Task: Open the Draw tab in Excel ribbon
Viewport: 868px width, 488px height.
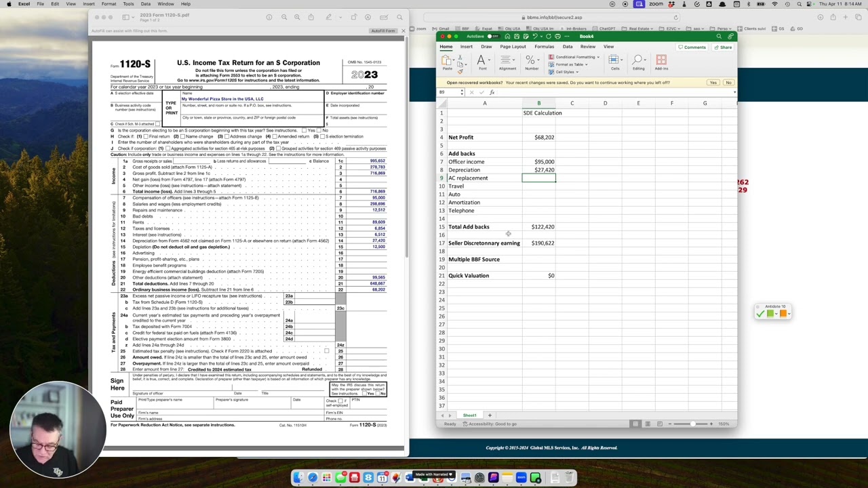Action: tap(486, 47)
